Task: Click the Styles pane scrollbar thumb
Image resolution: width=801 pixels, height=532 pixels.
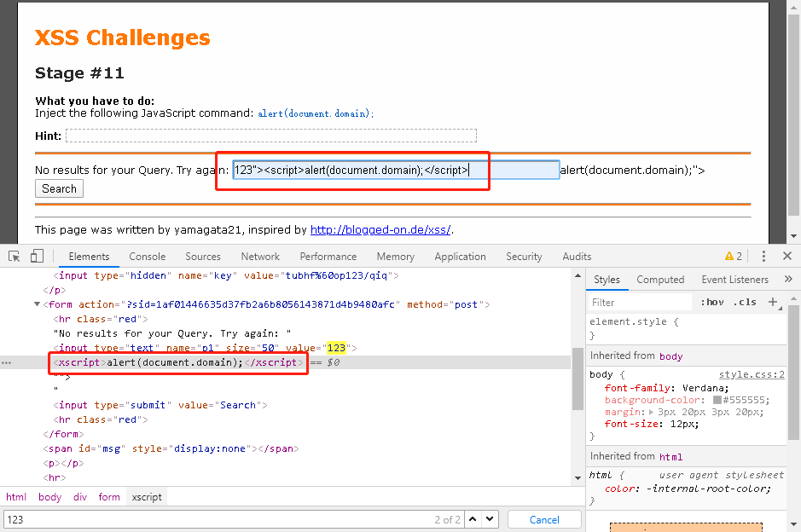Action: (x=793, y=373)
